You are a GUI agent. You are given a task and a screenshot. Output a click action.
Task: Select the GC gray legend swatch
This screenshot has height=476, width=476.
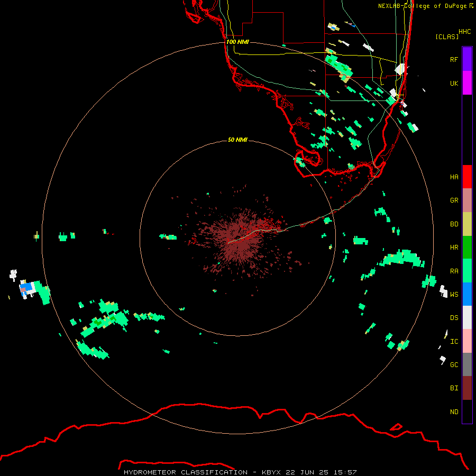(467, 364)
